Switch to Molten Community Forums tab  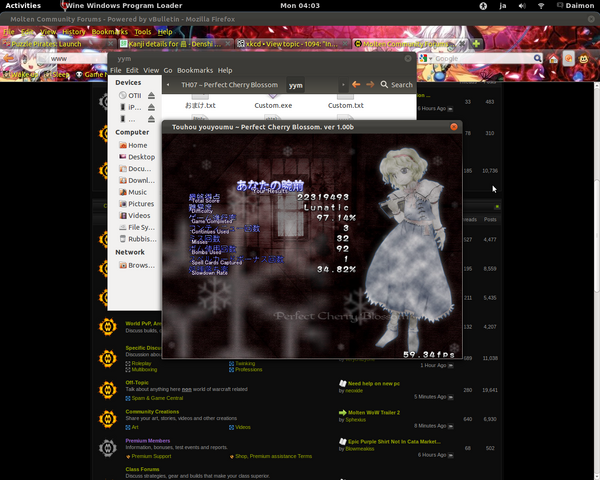pyautogui.click(x=409, y=44)
